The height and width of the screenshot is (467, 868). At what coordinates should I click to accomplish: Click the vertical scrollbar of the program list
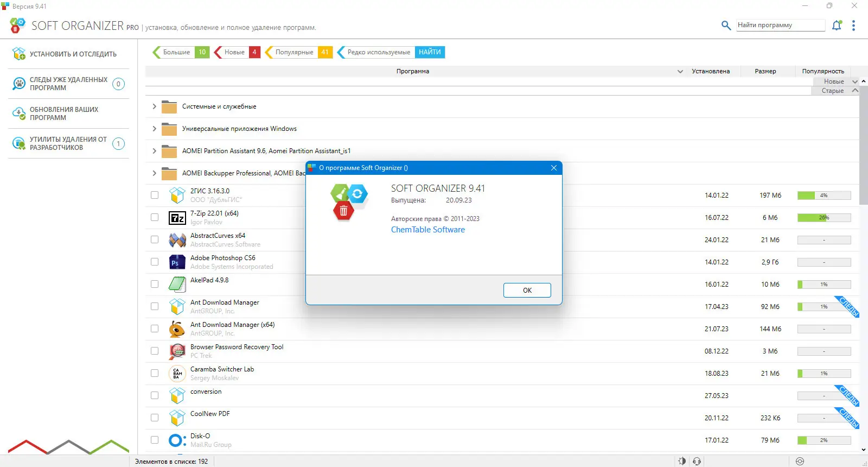coord(864,145)
